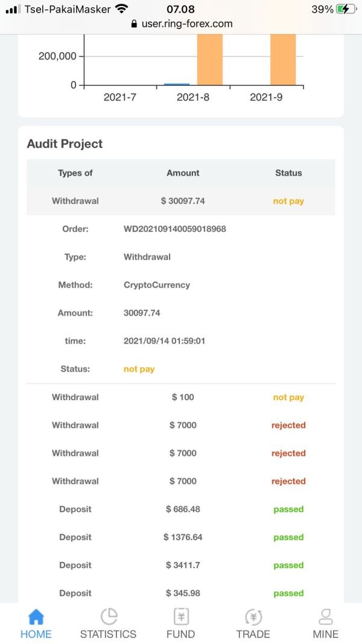This screenshot has width=362, height=644.
Task: Expand the $ 686.48 deposit row
Action: [181, 509]
